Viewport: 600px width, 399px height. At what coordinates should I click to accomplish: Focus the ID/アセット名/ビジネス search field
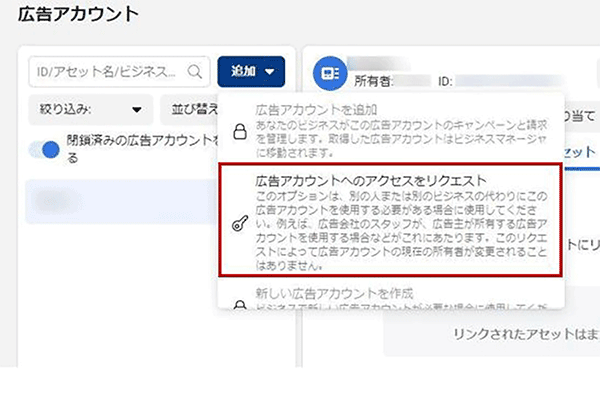pos(119,72)
